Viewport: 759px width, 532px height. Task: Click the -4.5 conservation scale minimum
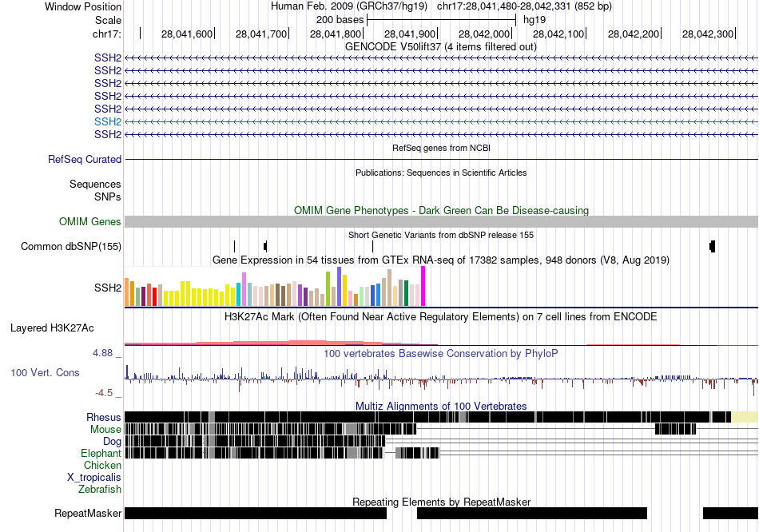[x=104, y=392]
